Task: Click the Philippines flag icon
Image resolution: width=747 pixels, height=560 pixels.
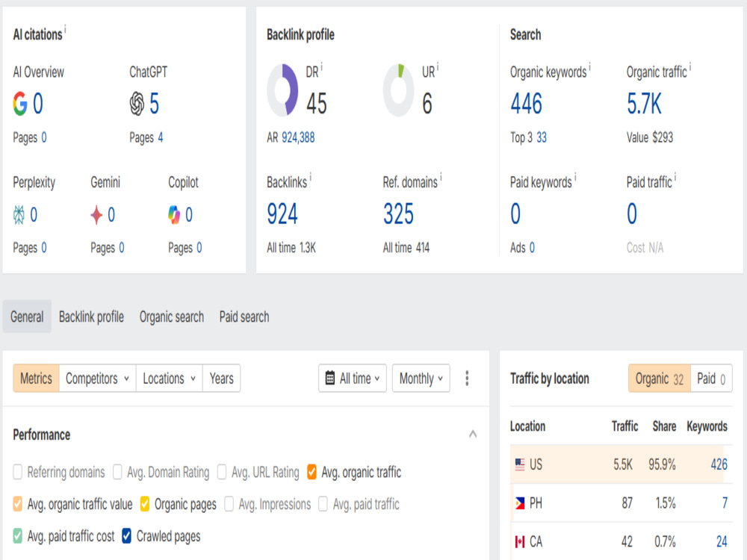Action: 520,503
